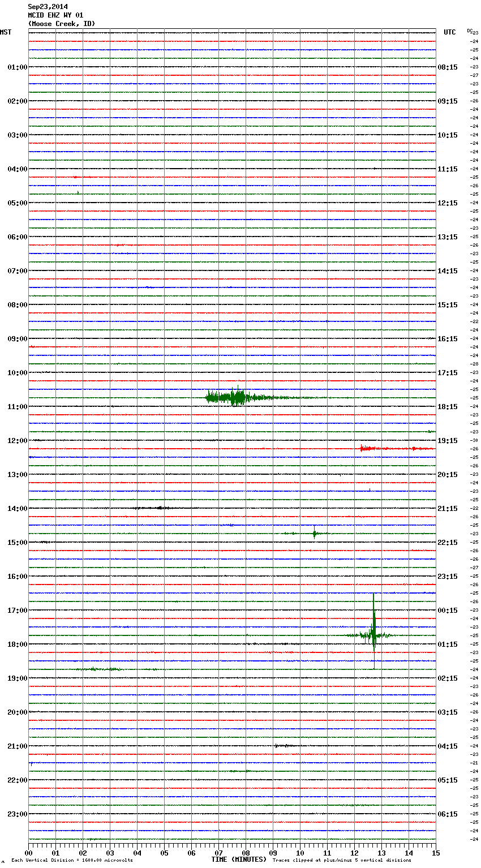The image size is (481, 868).
Task: Select the 12:00 MST time label
Action: click(18, 441)
